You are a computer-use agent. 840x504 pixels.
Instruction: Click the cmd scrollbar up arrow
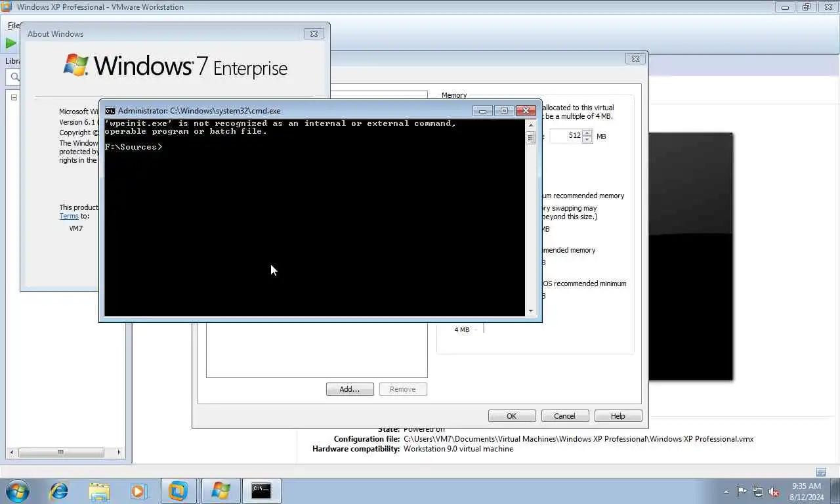tap(530, 125)
